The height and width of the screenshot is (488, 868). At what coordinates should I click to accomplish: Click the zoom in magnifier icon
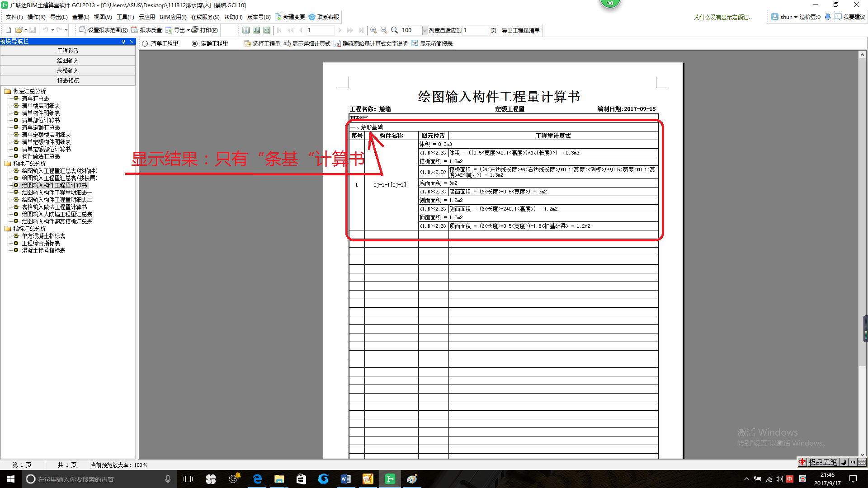(x=373, y=30)
